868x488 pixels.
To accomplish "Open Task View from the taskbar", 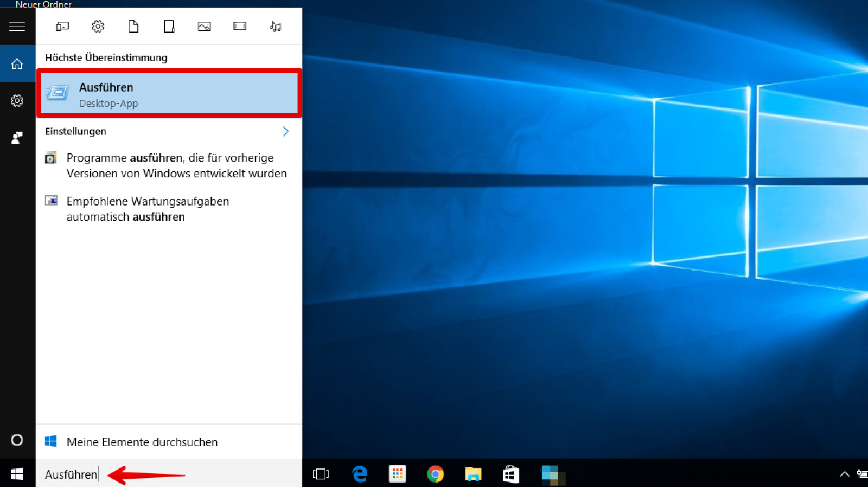I will click(x=321, y=474).
